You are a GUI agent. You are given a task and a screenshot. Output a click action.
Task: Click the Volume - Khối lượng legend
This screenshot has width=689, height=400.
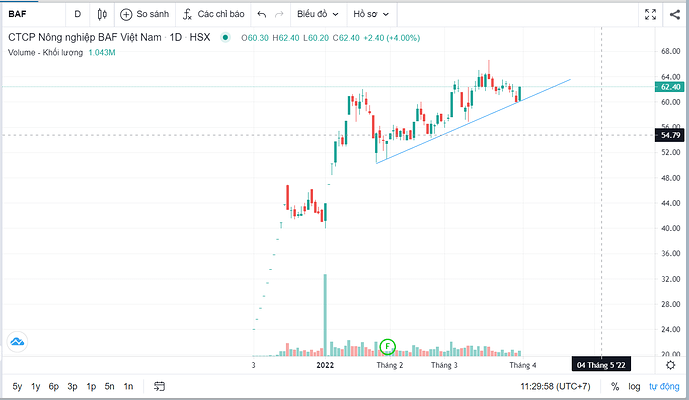[x=45, y=52]
